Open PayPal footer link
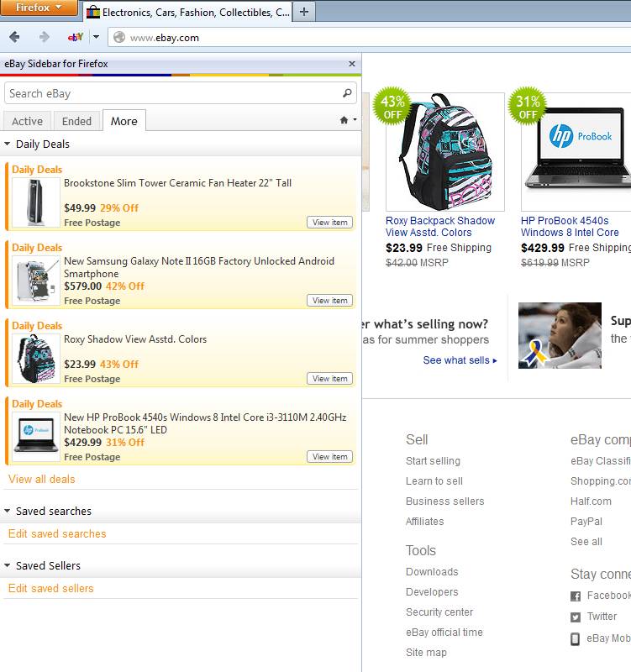This screenshot has height=672, width=631. (586, 522)
